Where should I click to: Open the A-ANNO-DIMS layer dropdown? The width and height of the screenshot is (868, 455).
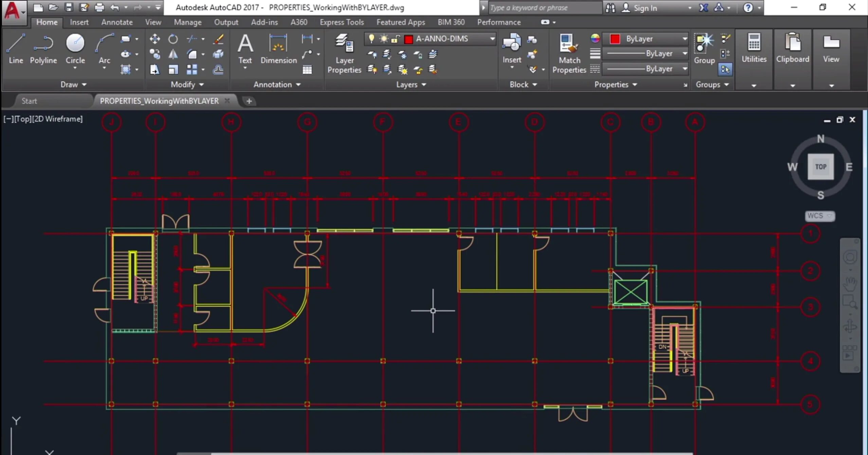tap(492, 39)
